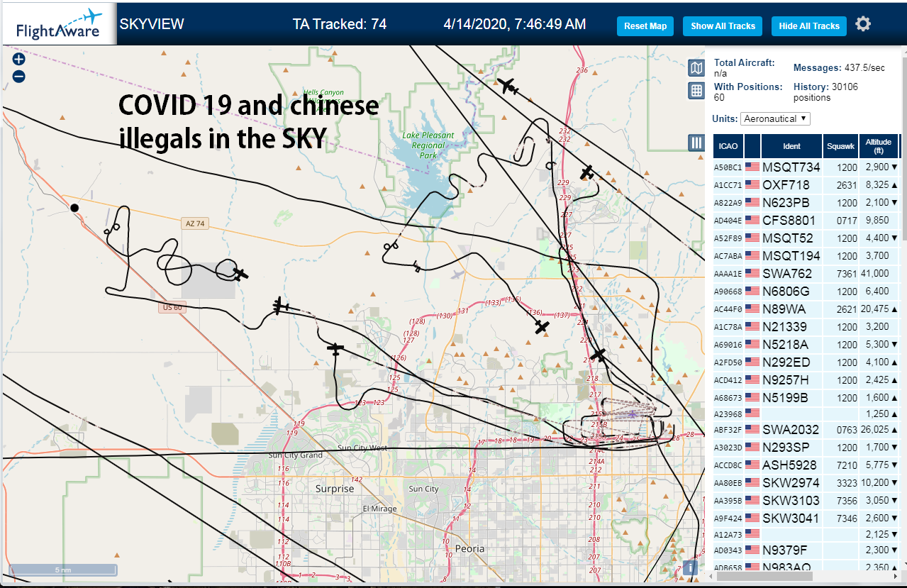907x588 pixels.
Task: Select aircraft icon above marker 123
Action: point(335,348)
